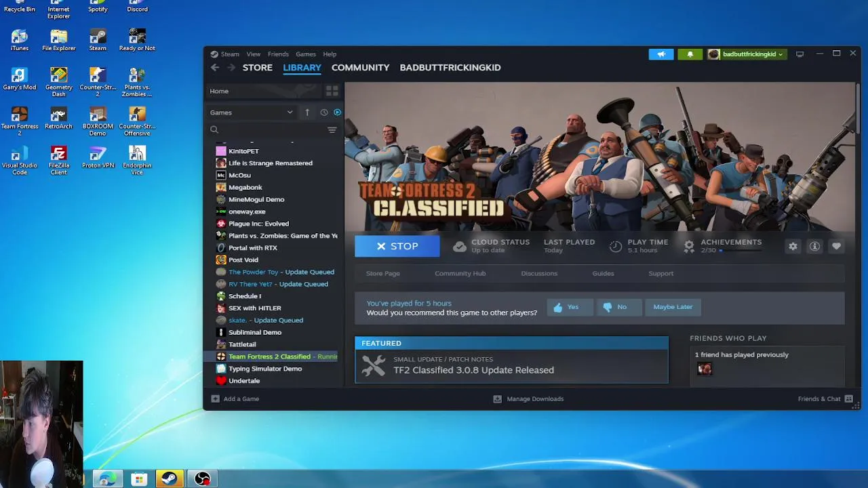Add game to favorites heart icon

pos(836,247)
